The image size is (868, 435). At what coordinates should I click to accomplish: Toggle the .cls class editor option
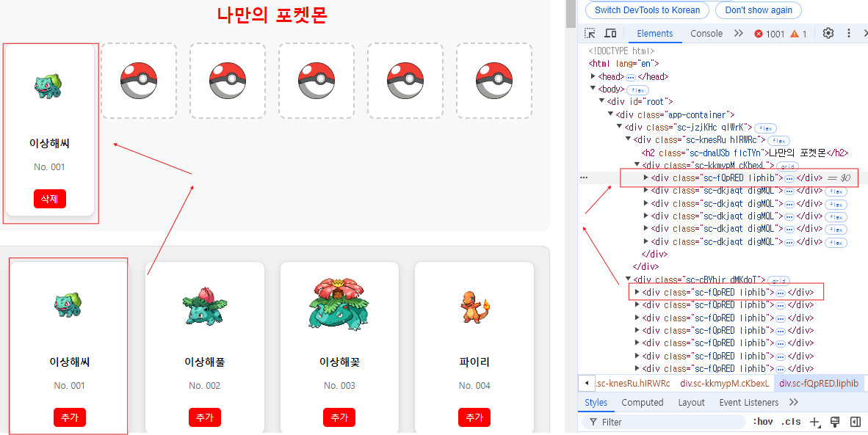[x=790, y=422]
